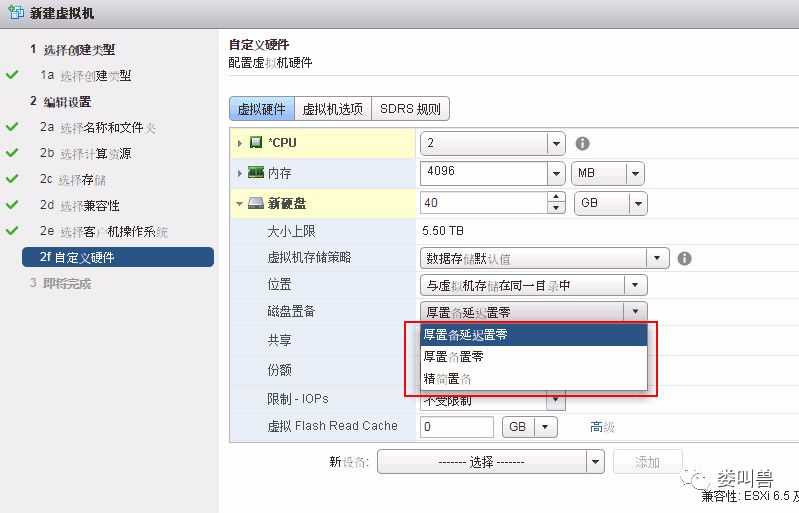
Task: Click the 添加 add button
Action: pos(647,462)
